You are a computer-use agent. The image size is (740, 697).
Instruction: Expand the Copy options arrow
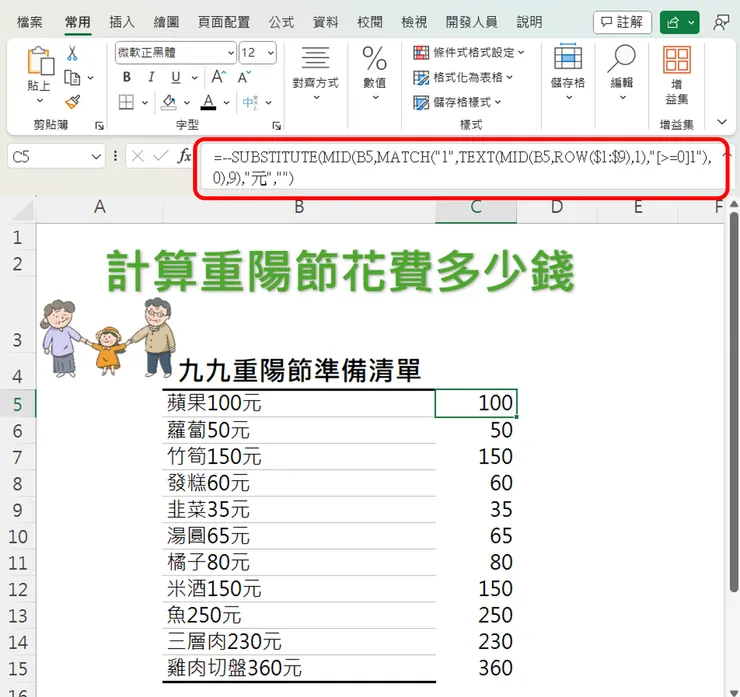(x=91, y=77)
